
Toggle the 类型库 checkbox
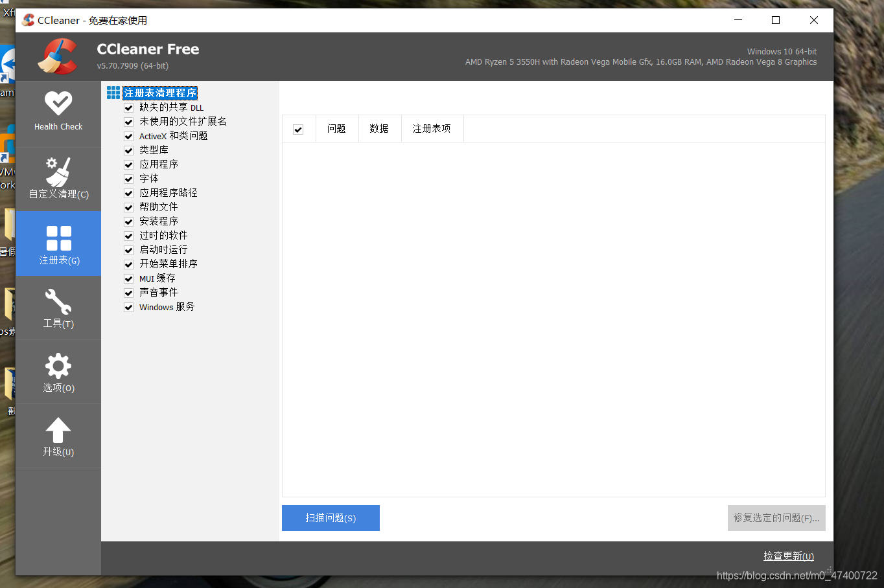tap(128, 150)
